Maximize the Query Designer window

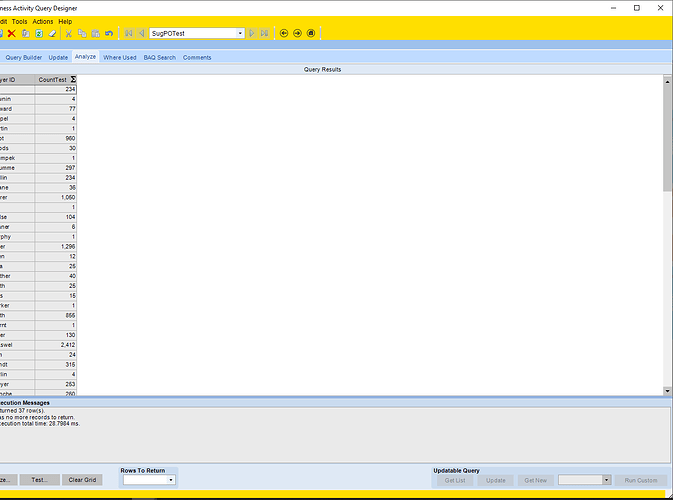pyautogui.click(x=637, y=8)
